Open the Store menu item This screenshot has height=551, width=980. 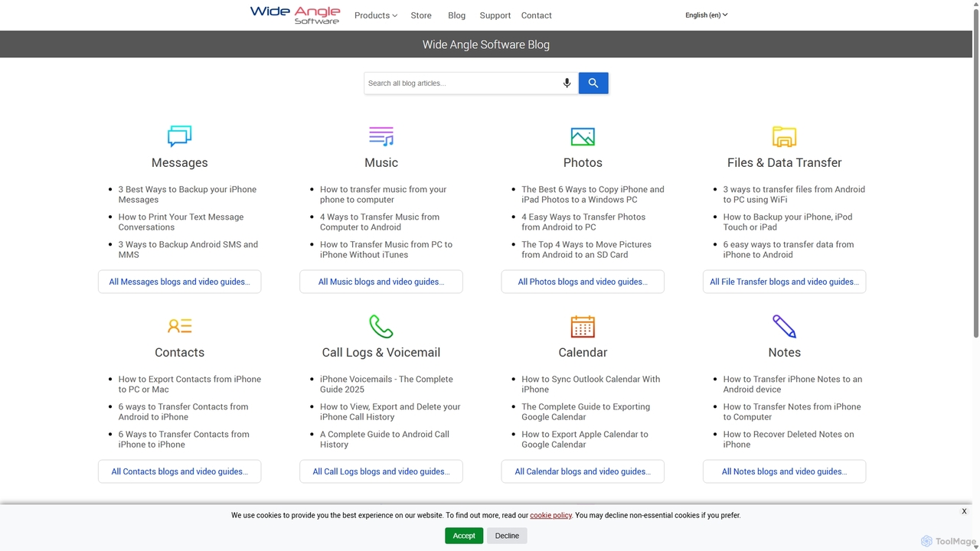(421, 15)
